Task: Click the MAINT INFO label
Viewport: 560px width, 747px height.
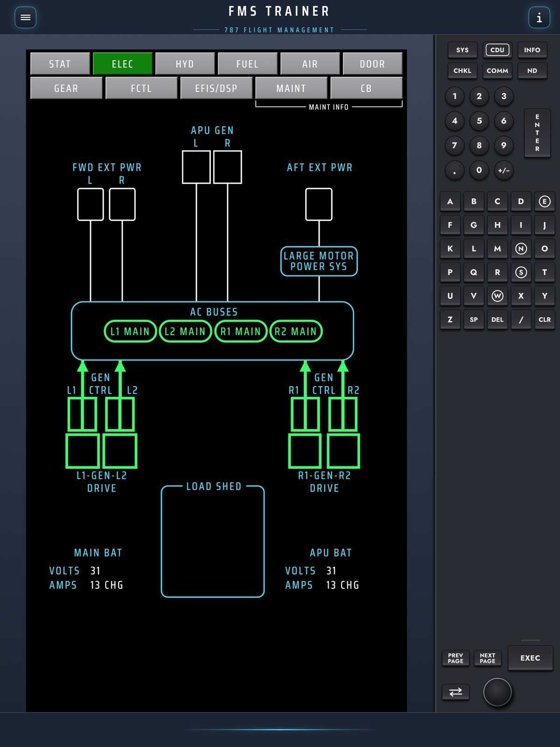Action: (329, 107)
